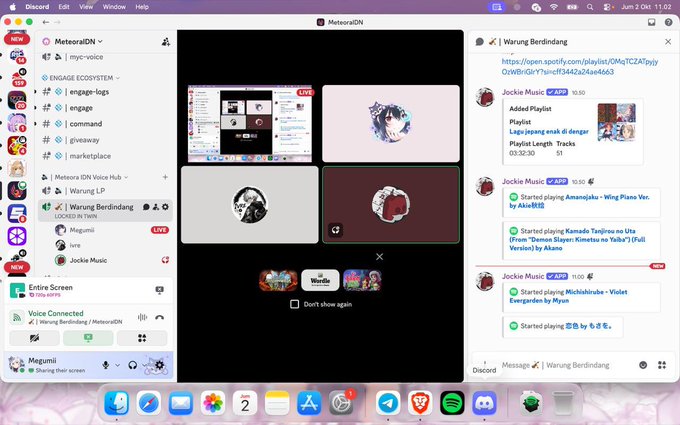Open Finder in the Dock
Image resolution: width=680 pixels, height=425 pixels.
[x=117, y=403]
